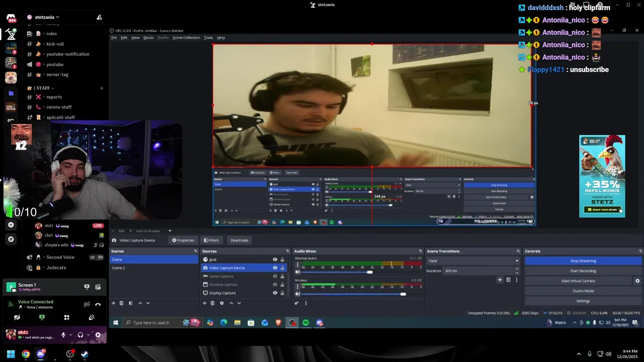Show the Game Capture source
The width and height of the screenshot is (644, 362).
coord(275,276)
